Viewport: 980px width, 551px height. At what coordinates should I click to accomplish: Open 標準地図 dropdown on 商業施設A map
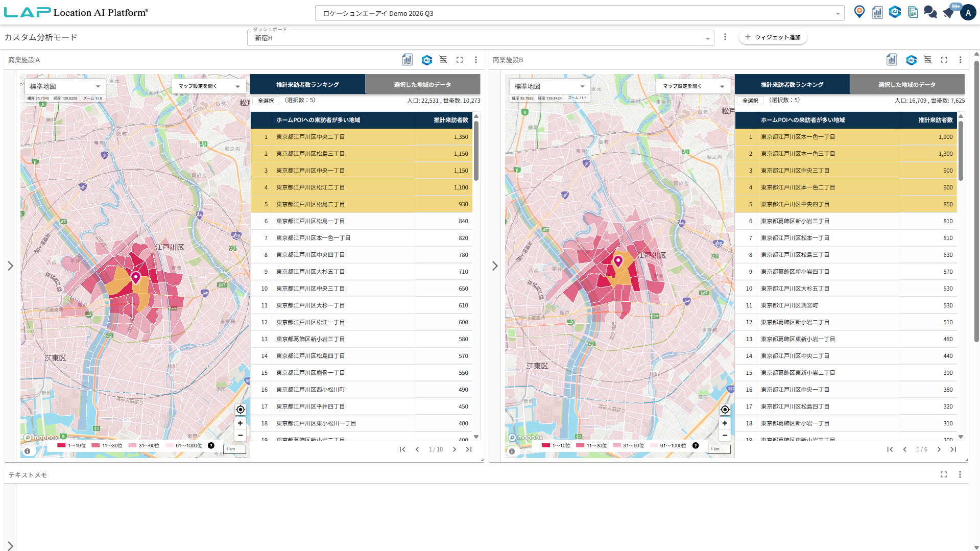pos(65,86)
